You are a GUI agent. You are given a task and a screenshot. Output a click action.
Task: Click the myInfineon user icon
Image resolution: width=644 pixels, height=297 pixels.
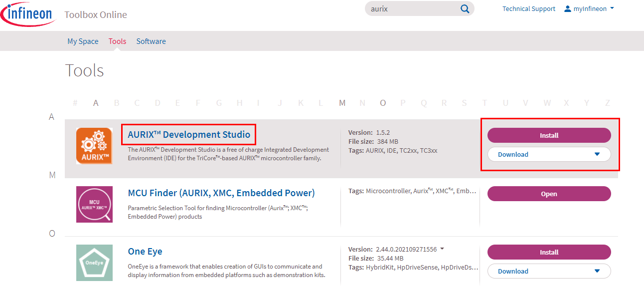coord(567,8)
